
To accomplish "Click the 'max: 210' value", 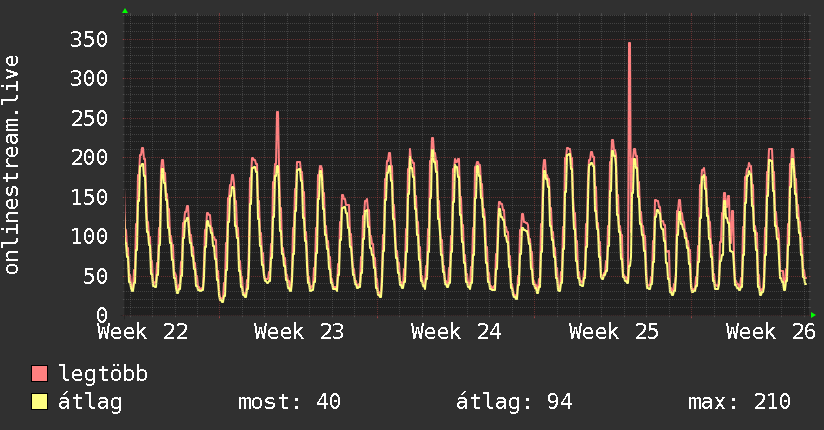I will (x=739, y=402).
